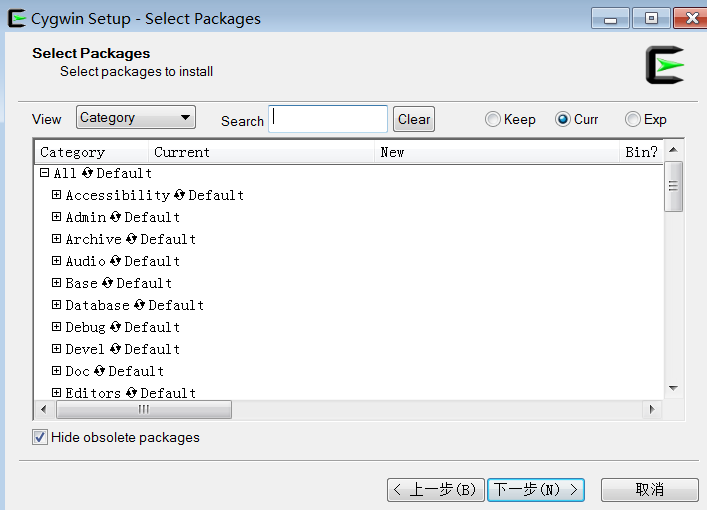Image resolution: width=707 pixels, height=510 pixels.
Task: Click the 取消 cancel button
Action: tap(650, 490)
